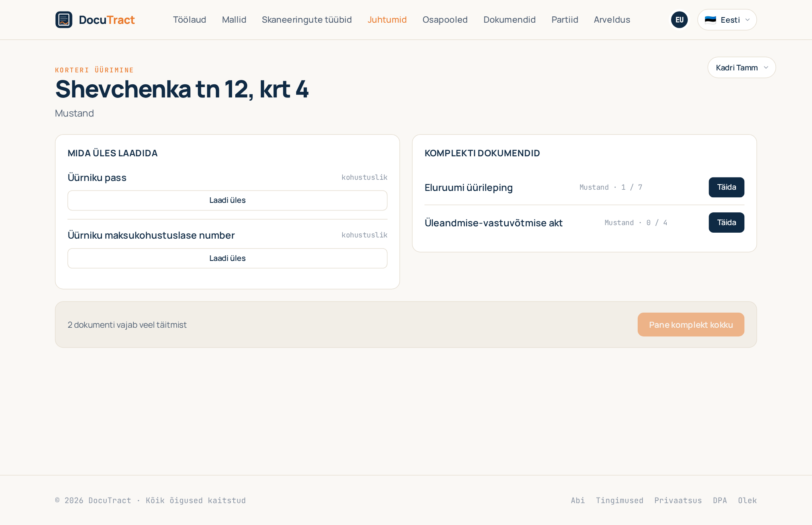
Task: Open the EU user avatar
Action: [x=679, y=19]
